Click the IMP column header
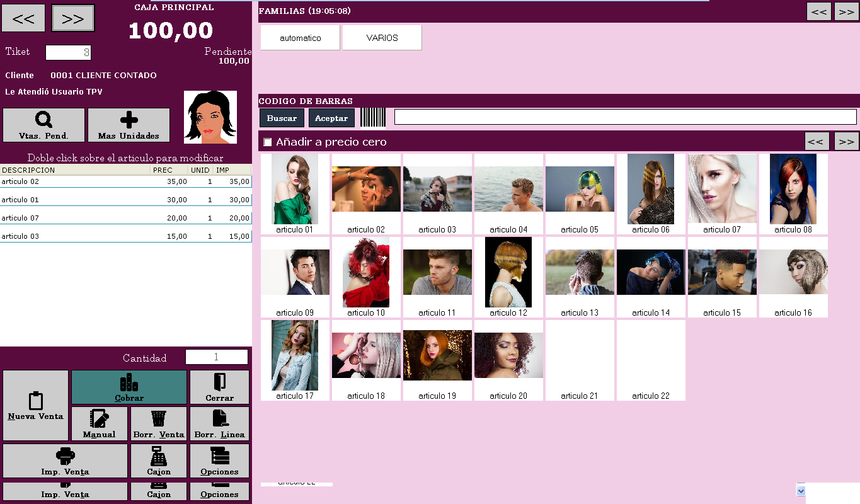 232,170
